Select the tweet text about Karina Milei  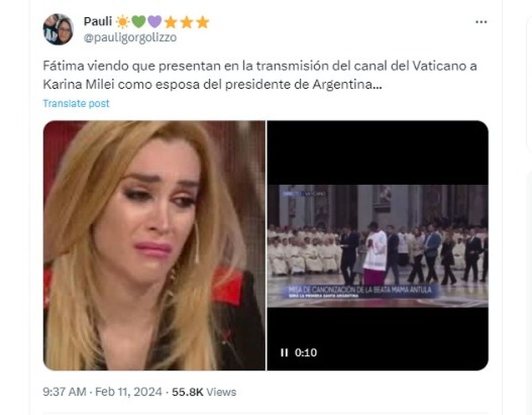pos(260,75)
